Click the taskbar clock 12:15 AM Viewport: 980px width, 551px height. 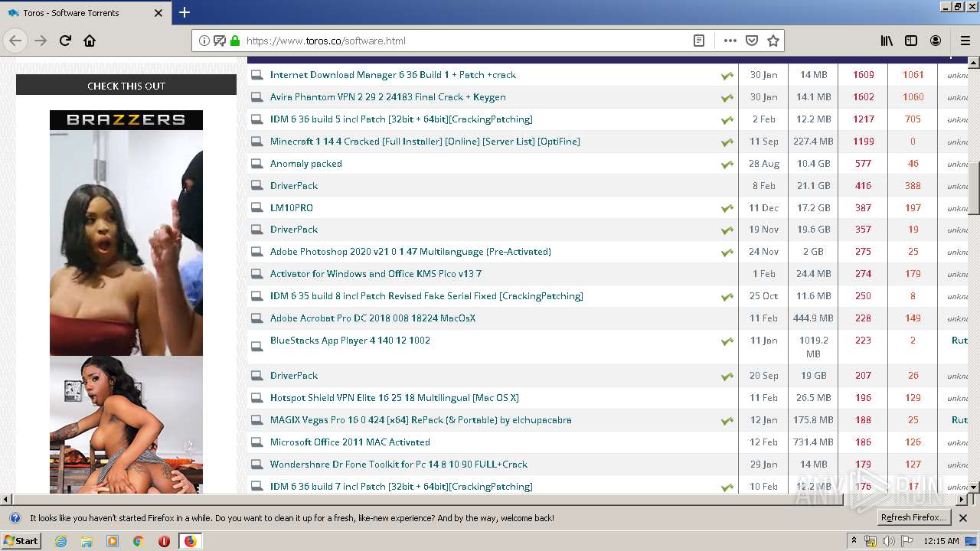941,541
